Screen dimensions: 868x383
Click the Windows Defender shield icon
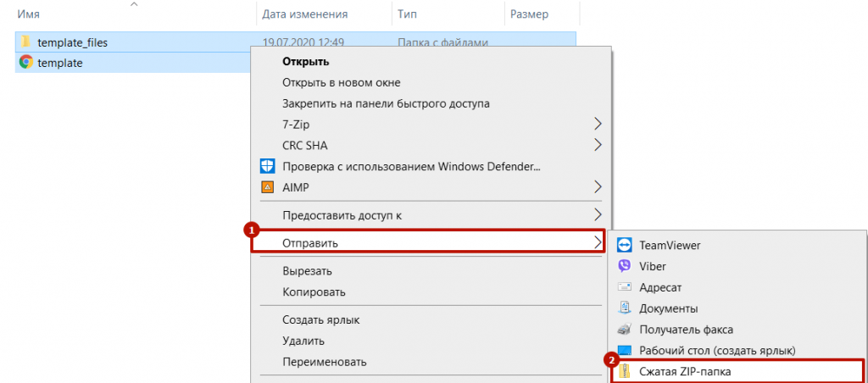click(267, 166)
